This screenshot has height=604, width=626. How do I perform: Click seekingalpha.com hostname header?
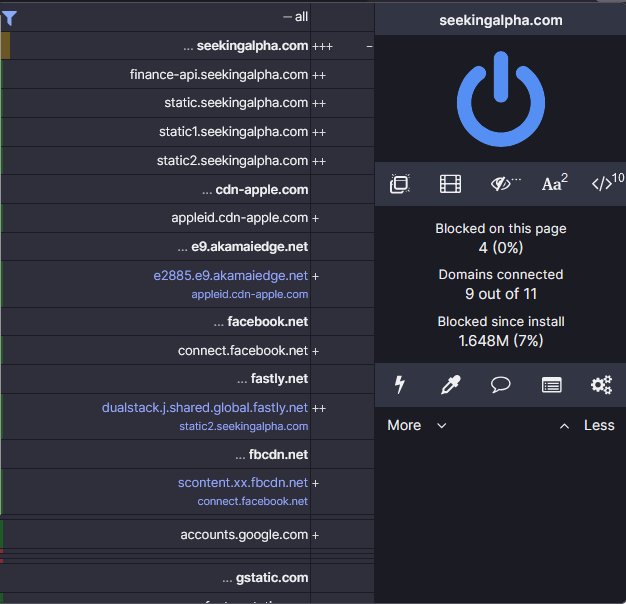click(501, 20)
